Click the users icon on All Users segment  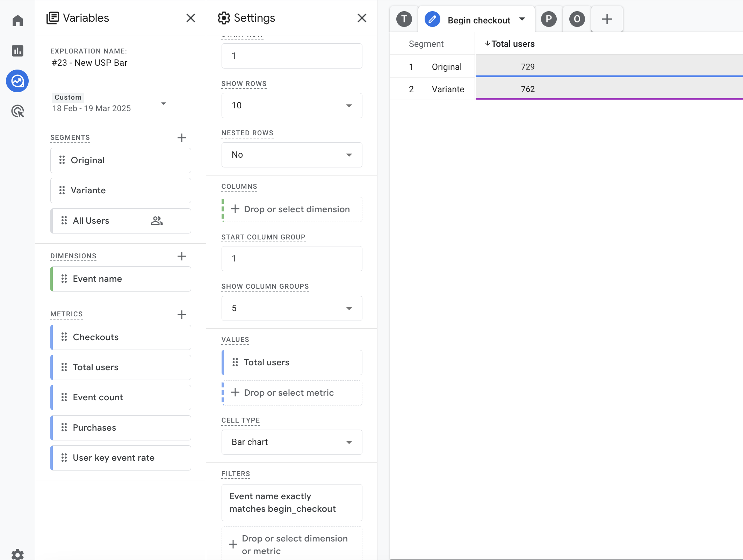coord(157,221)
